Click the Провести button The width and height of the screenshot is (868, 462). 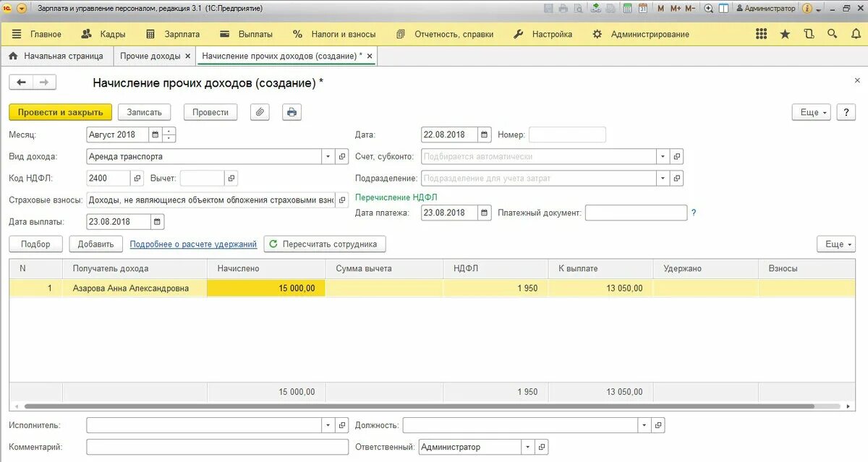pos(210,112)
